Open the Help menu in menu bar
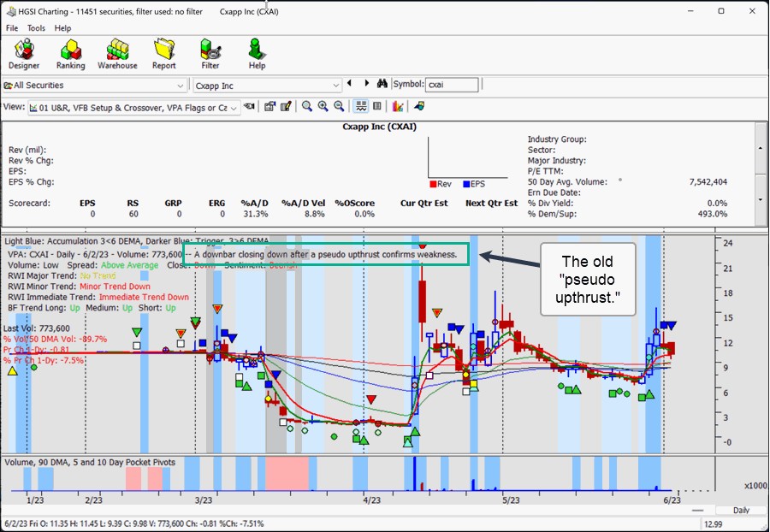770x532 pixels. pyautogui.click(x=62, y=28)
